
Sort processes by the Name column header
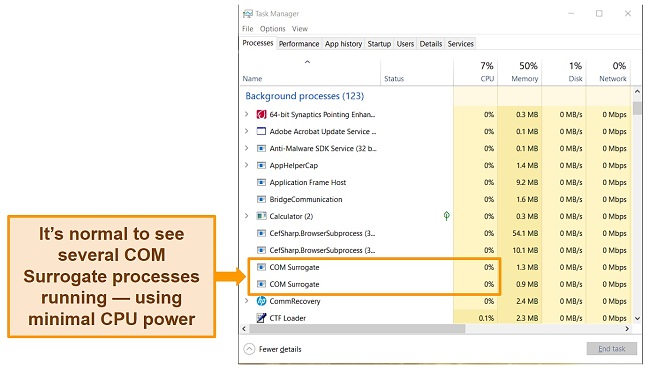tap(252, 79)
